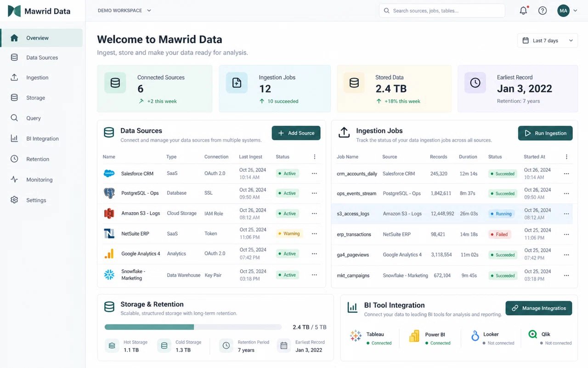Viewport: 588px width, 368px height.
Task: Expand the Demo Workspace switcher
Action: click(x=124, y=11)
